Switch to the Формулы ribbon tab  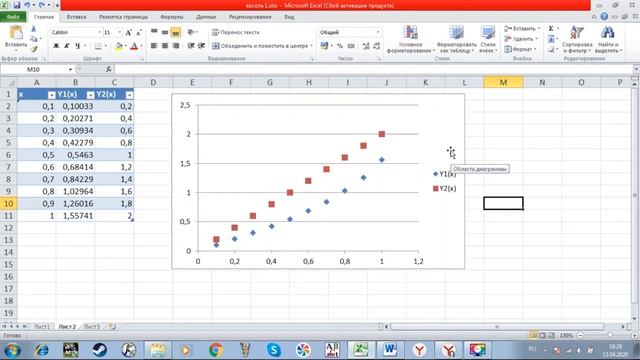pyautogui.click(x=172, y=17)
